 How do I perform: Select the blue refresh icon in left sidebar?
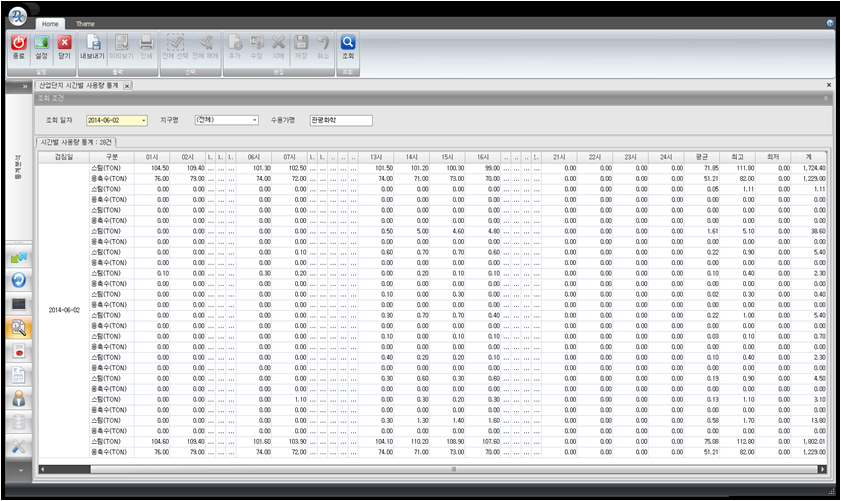tap(18, 279)
